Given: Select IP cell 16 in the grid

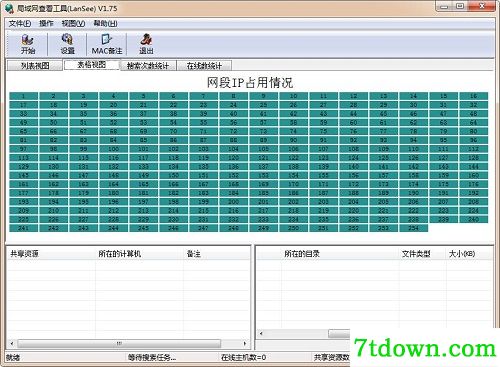Looking at the screenshot, I should 473,96.
